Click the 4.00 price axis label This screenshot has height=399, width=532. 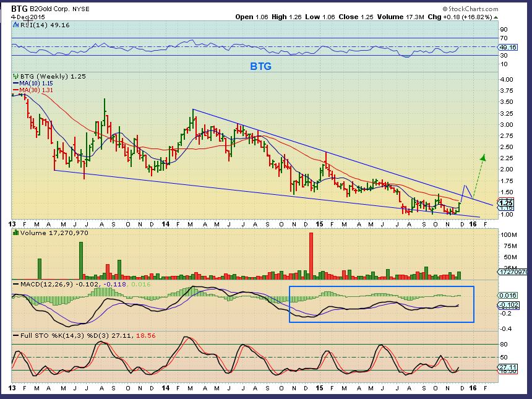pyautogui.click(x=507, y=79)
